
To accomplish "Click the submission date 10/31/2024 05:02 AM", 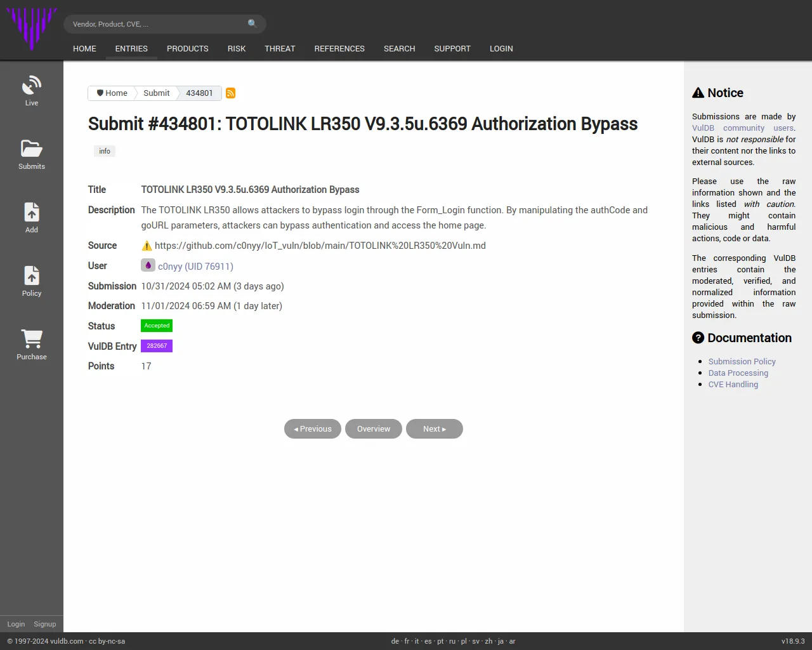I will click(x=186, y=286).
